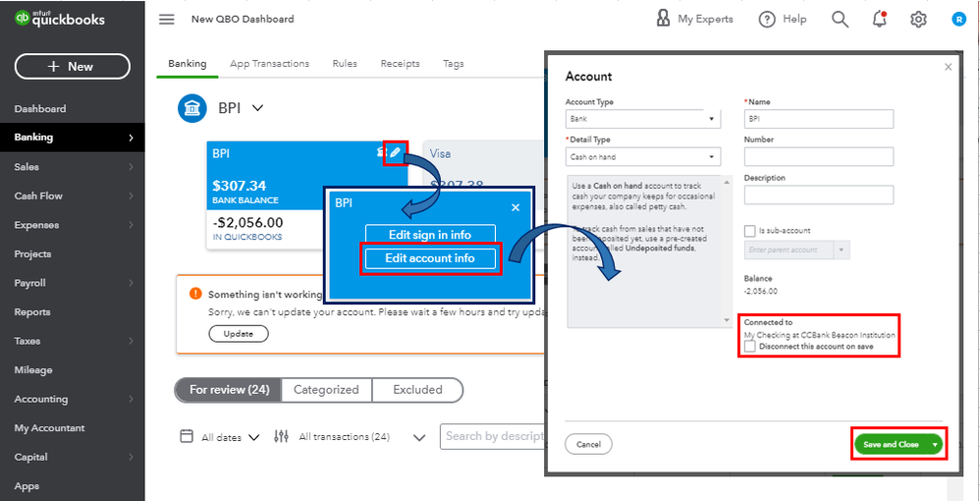Select the For review (24) tab
980x501 pixels.
[x=229, y=390]
